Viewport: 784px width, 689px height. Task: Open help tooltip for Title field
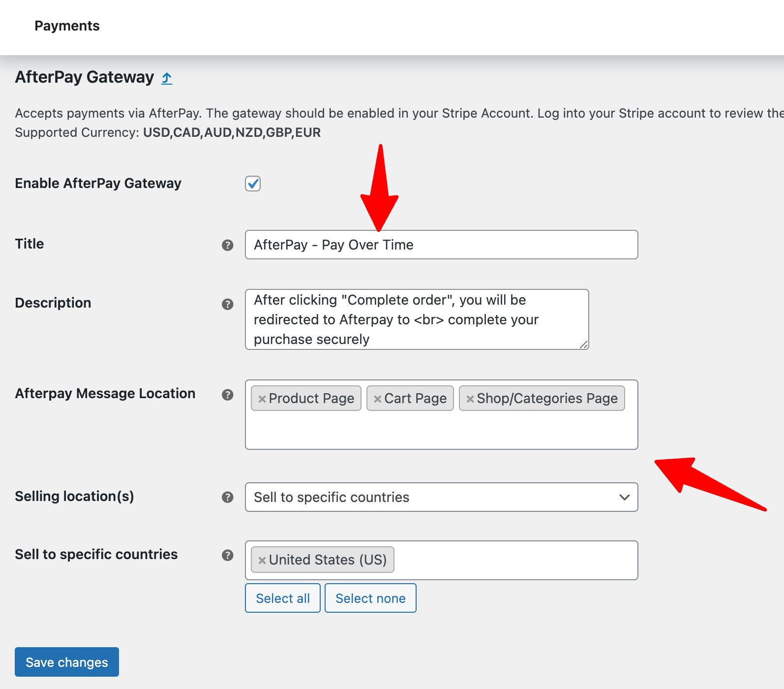(x=227, y=245)
